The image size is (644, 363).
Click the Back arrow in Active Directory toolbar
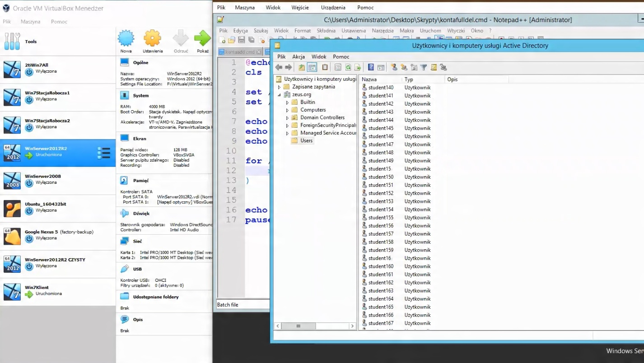click(x=279, y=67)
